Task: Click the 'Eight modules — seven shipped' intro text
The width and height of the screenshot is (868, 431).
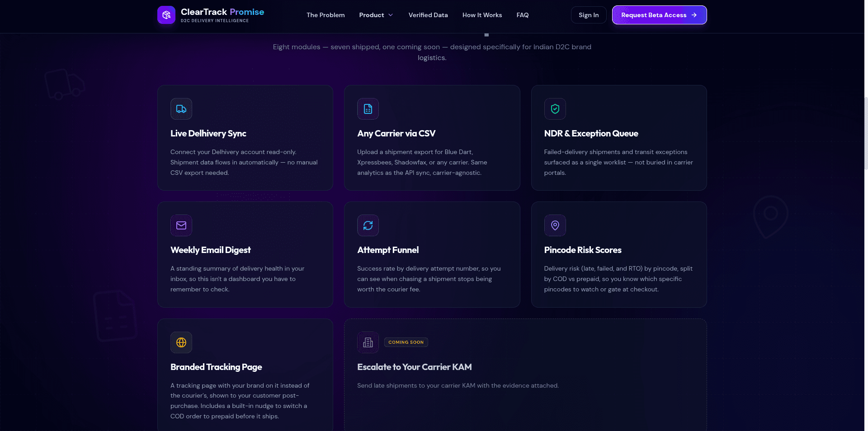Action: pyautogui.click(x=432, y=52)
